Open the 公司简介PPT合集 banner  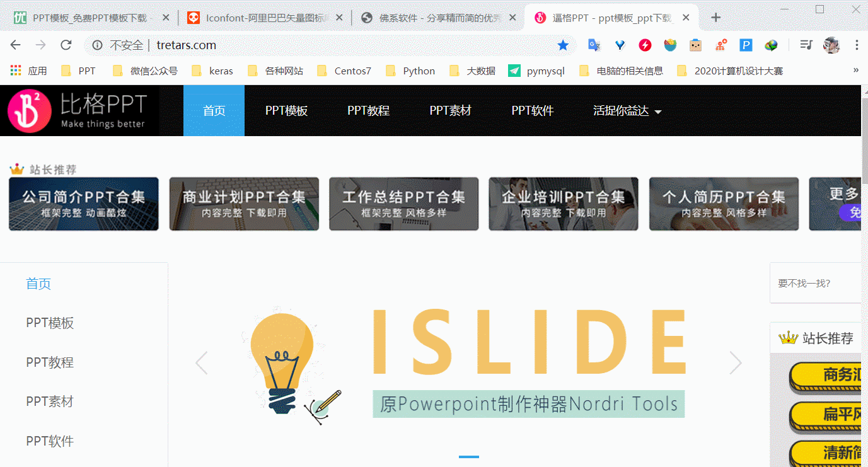[84, 204]
